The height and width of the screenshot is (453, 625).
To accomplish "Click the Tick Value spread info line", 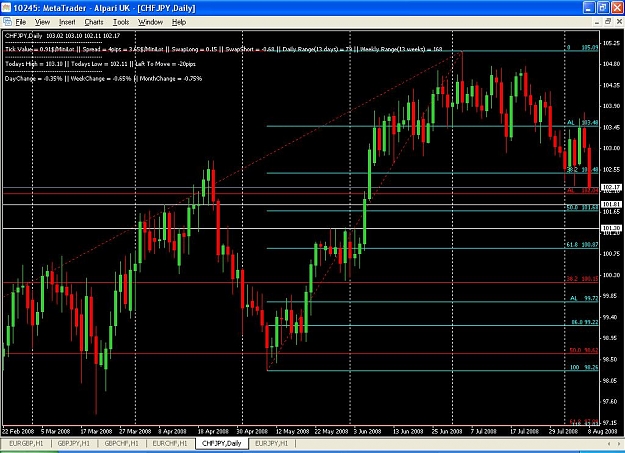I will click(x=224, y=49).
